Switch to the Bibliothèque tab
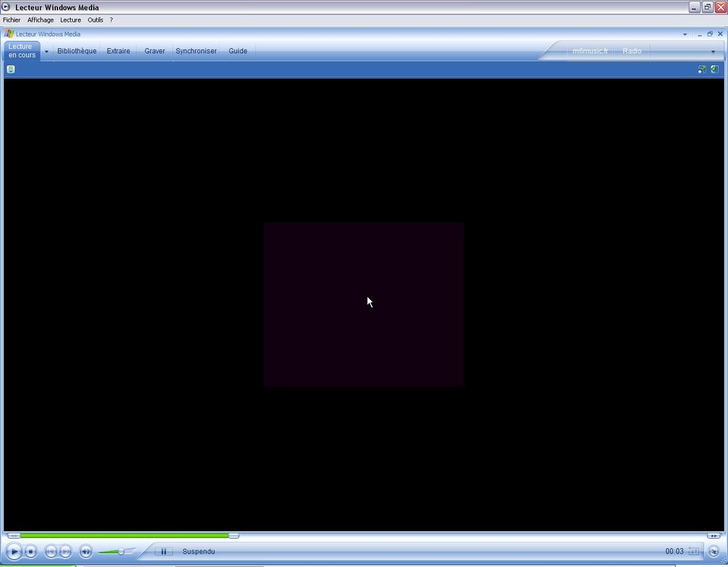This screenshot has height=567, width=728. [76, 51]
